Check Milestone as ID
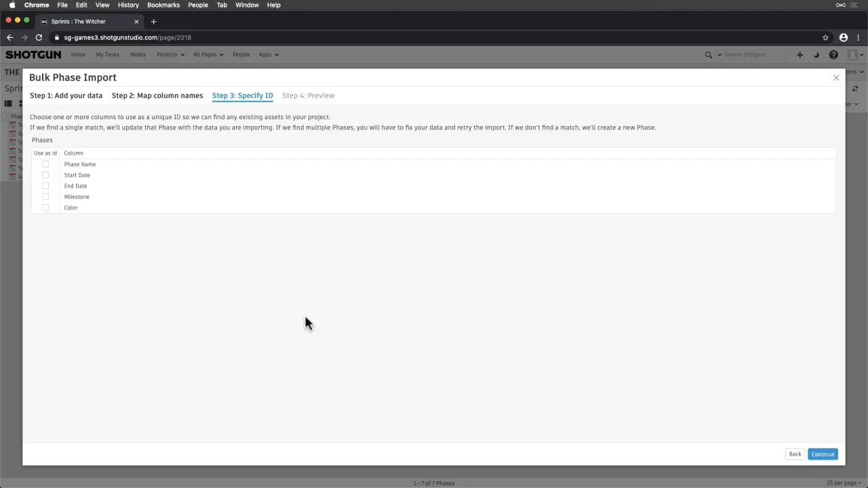This screenshot has width=868, height=488. (45, 197)
